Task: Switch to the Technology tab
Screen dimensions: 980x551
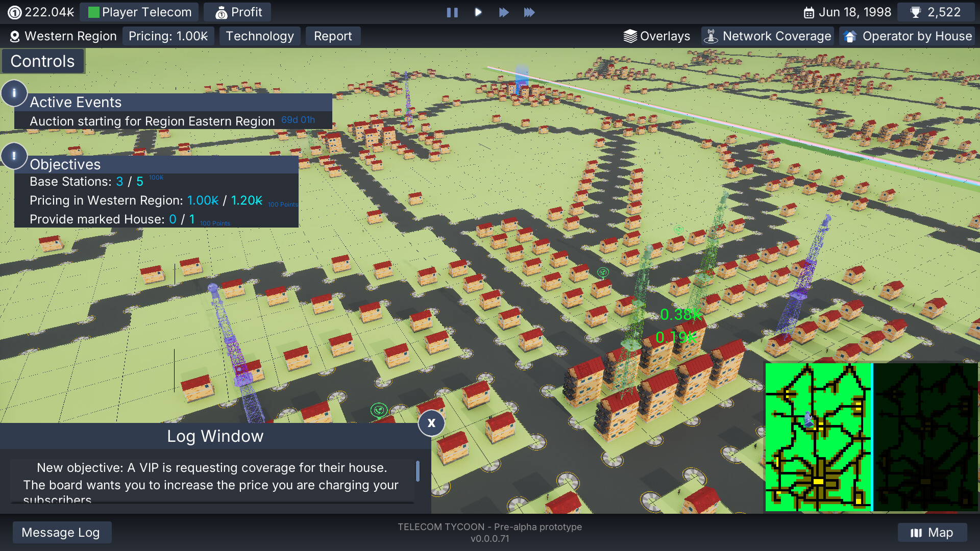Action: [x=260, y=36]
